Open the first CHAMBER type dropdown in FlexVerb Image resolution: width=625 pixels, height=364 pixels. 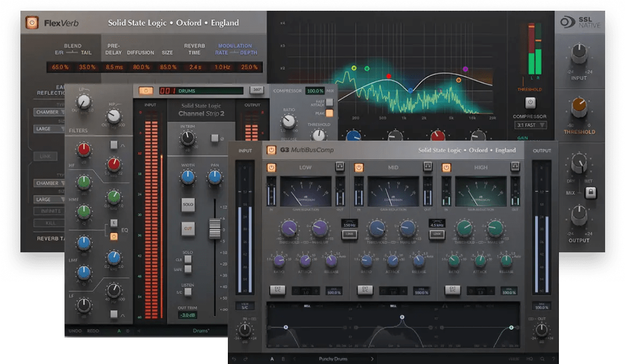pos(49,112)
